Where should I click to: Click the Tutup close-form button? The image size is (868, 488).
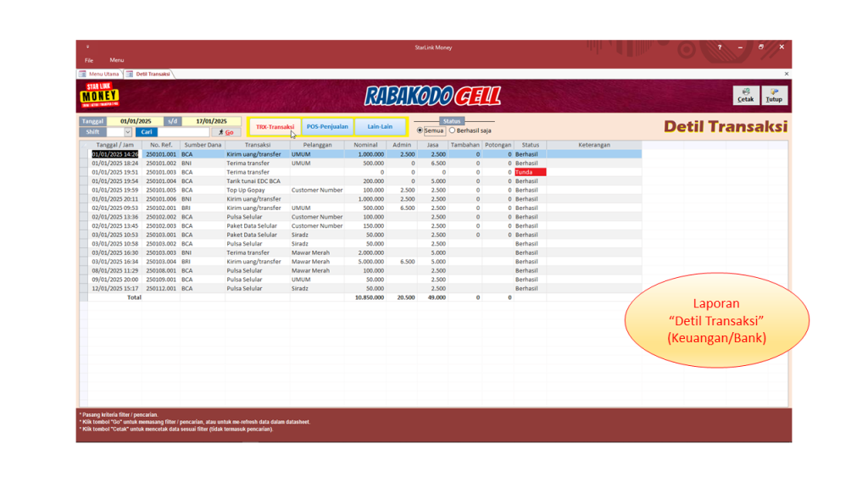(774, 95)
